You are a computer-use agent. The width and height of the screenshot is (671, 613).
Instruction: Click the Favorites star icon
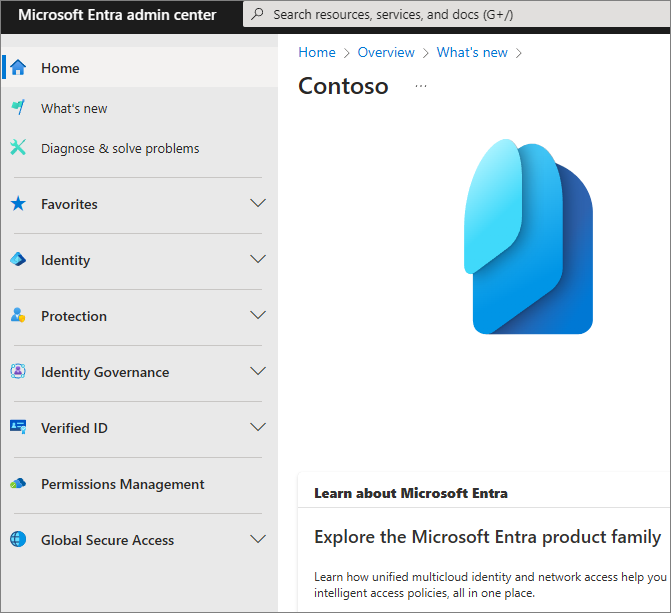(x=18, y=204)
